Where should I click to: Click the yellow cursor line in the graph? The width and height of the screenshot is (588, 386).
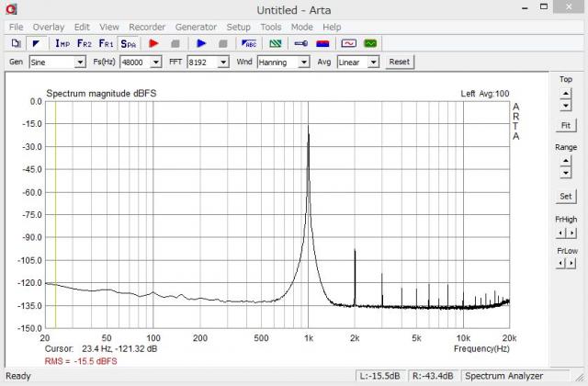pos(55,214)
